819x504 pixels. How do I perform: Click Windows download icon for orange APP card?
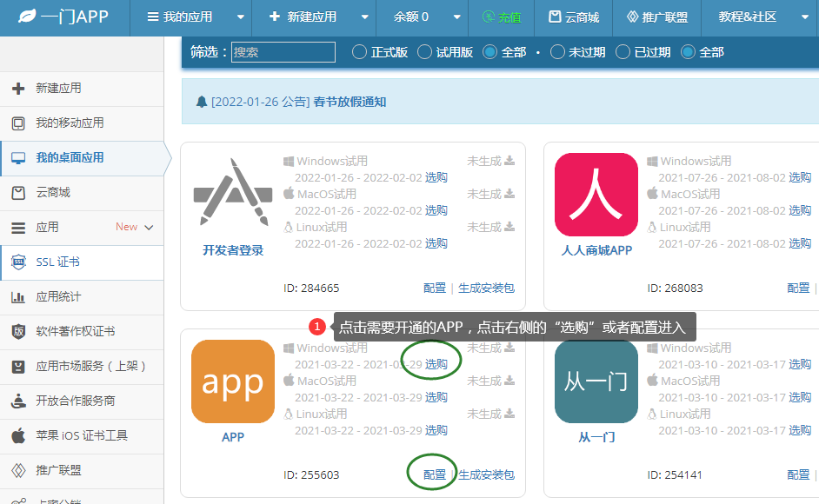(x=509, y=348)
